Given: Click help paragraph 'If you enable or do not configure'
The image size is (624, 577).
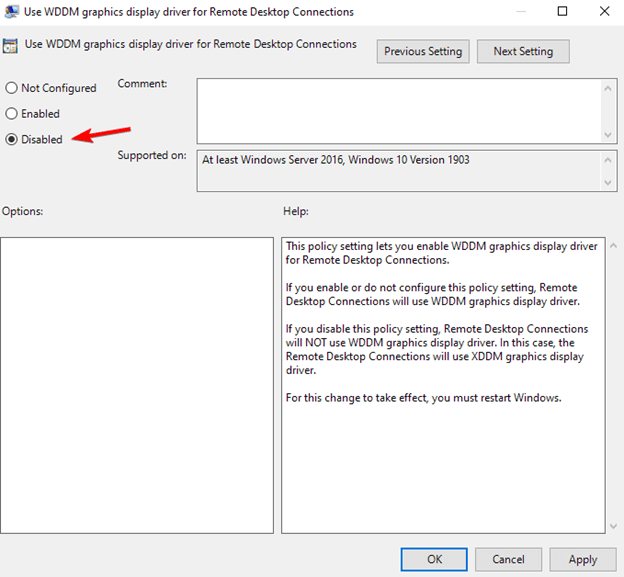Looking at the screenshot, I should pyautogui.click(x=433, y=294).
